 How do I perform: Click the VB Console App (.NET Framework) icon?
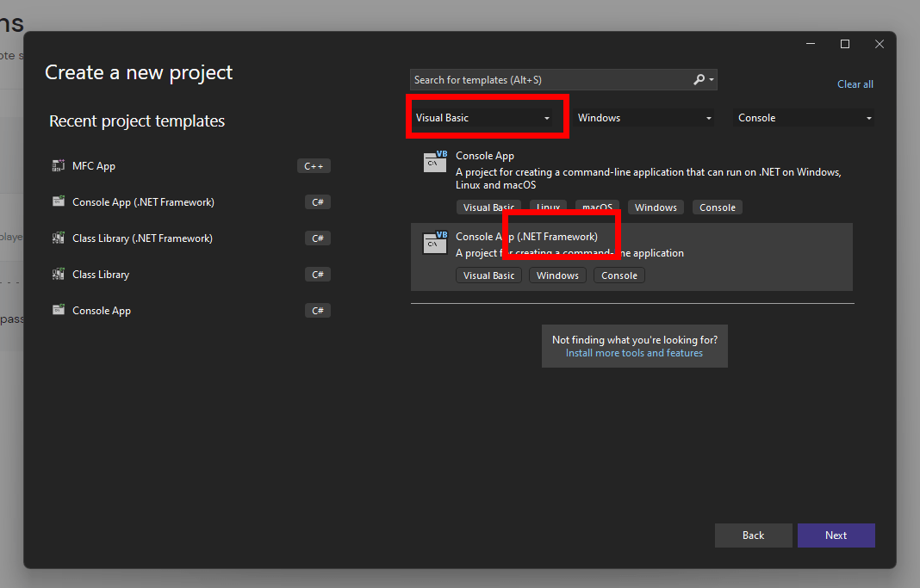[435, 243]
